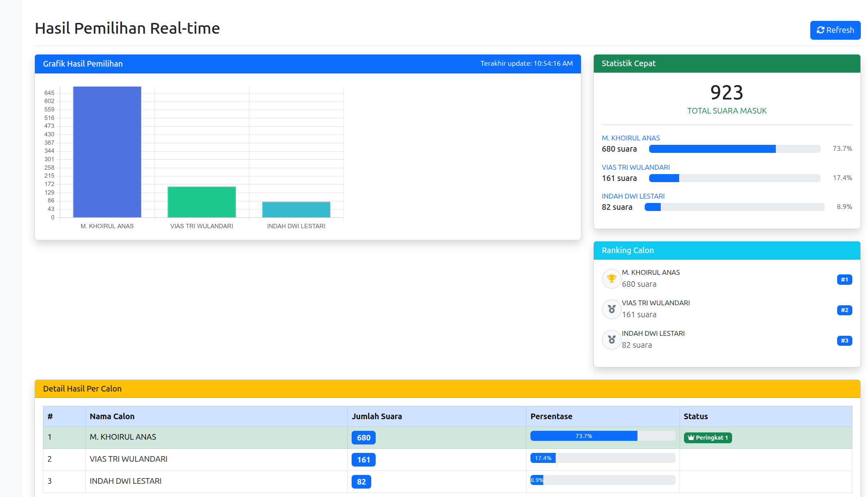Click M. KHOIRUL ANAS in the table row
This screenshot has height=497, width=868.
pyautogui.click(x=123, y=437)
